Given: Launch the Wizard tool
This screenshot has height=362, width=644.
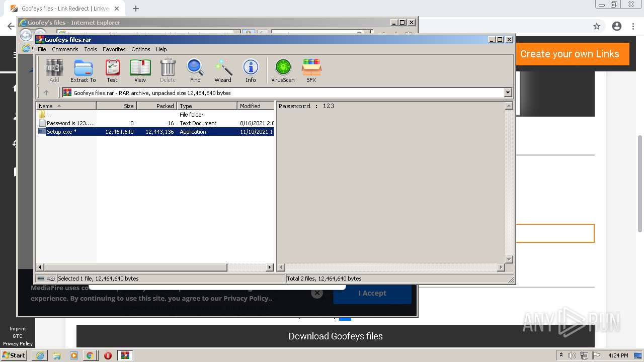Looking at the screenshot, I should tap(223, 70).
